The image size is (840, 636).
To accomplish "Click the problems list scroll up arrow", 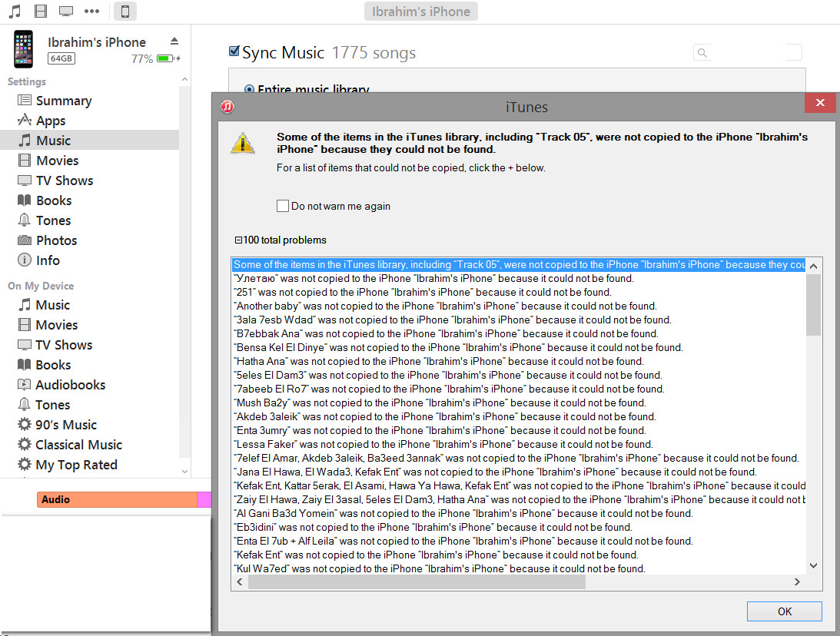I will click(813, 266).
